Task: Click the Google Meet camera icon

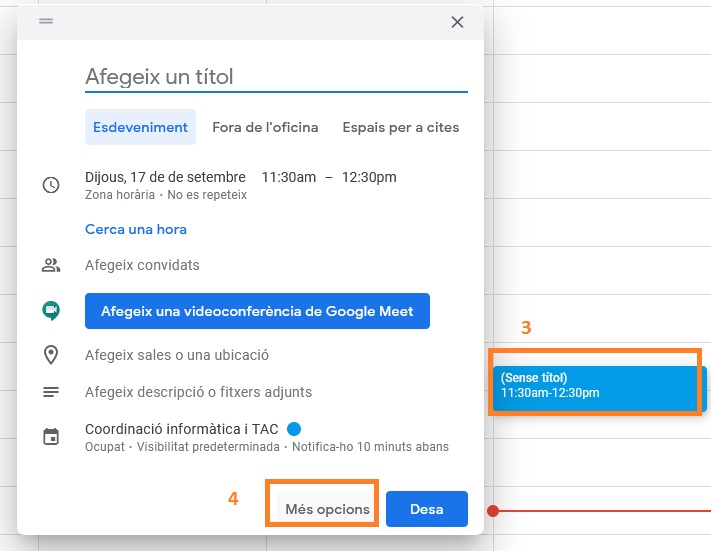Action: tap(51, 311)
